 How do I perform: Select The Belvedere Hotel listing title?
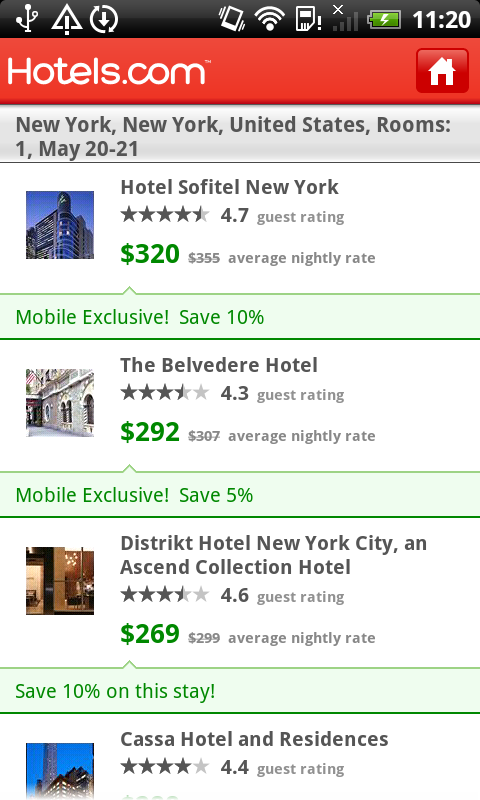219,365
